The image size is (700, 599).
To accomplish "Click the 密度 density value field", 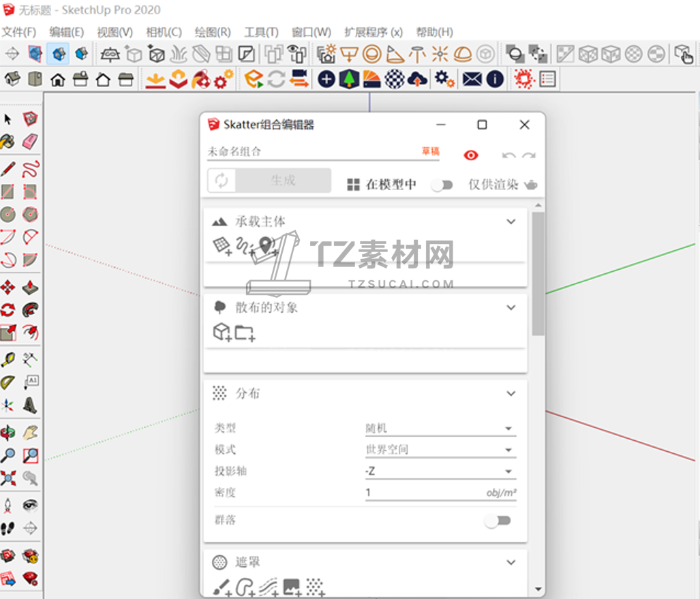I will pyautogui.click(x=440, y=492).
